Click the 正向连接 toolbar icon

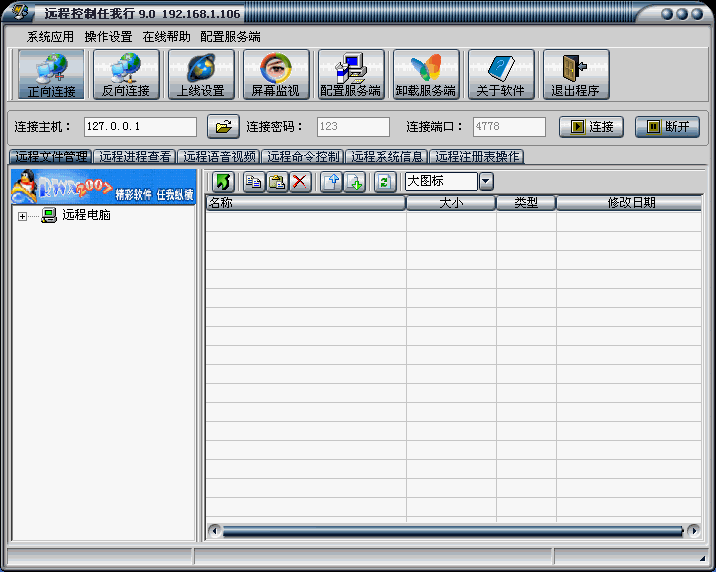pyautogui.click(x=51, y=75)
